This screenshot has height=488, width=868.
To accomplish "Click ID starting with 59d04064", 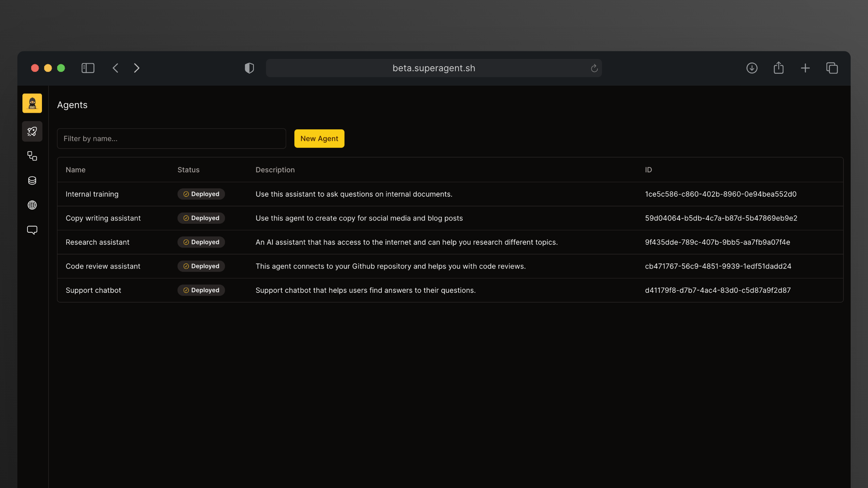I will [x=721, y=218].
